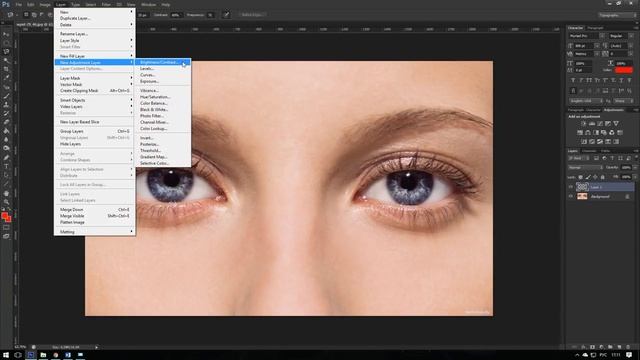Expand the Matting submenu

coord(94,231)
